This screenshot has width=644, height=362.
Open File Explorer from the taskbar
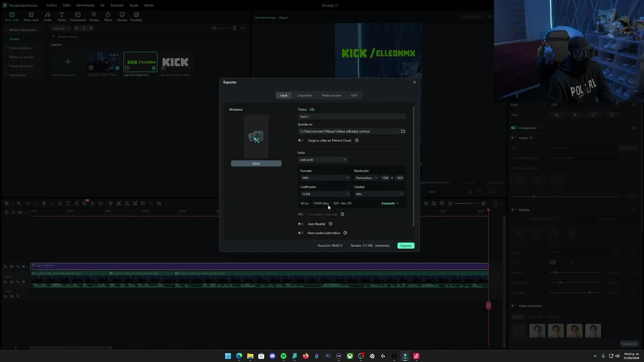pyautogui.click(x=250, y=356)
